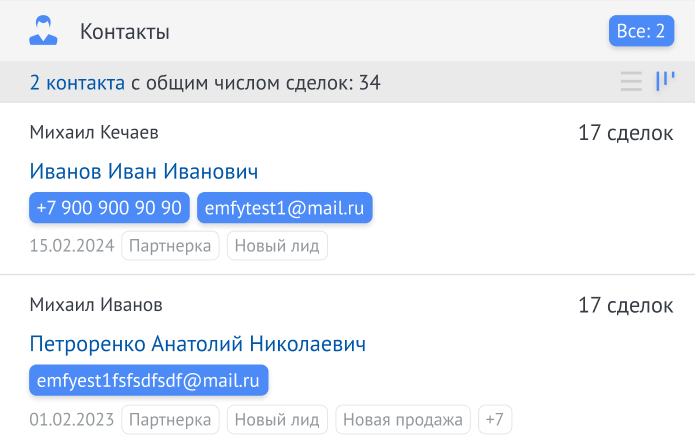Click '17 сделок' for Михаил Иванов
Viewport: 695px width, 447px height.
coord(625,305)
